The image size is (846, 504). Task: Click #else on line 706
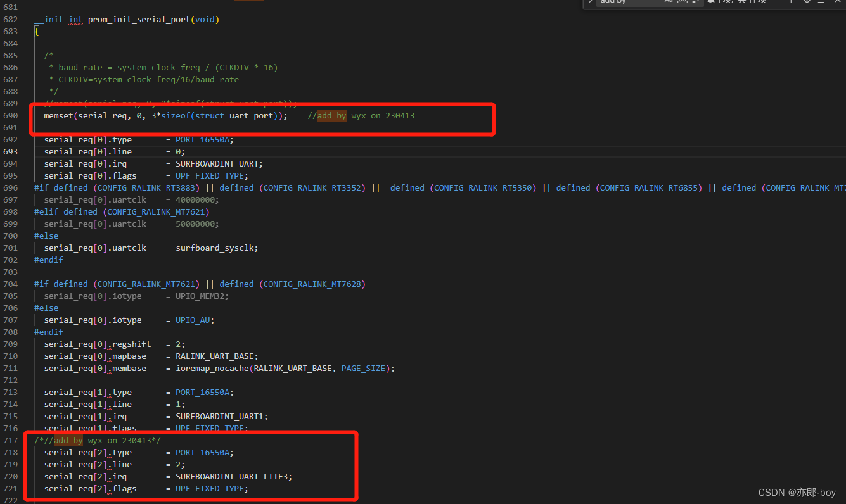click(46, 308)
